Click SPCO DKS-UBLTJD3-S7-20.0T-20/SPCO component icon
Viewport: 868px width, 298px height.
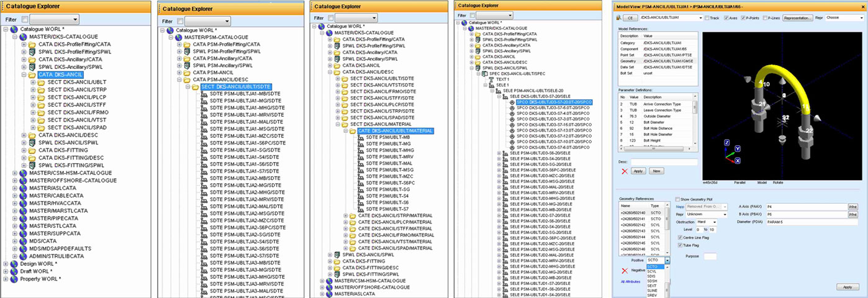click(513, 101)
